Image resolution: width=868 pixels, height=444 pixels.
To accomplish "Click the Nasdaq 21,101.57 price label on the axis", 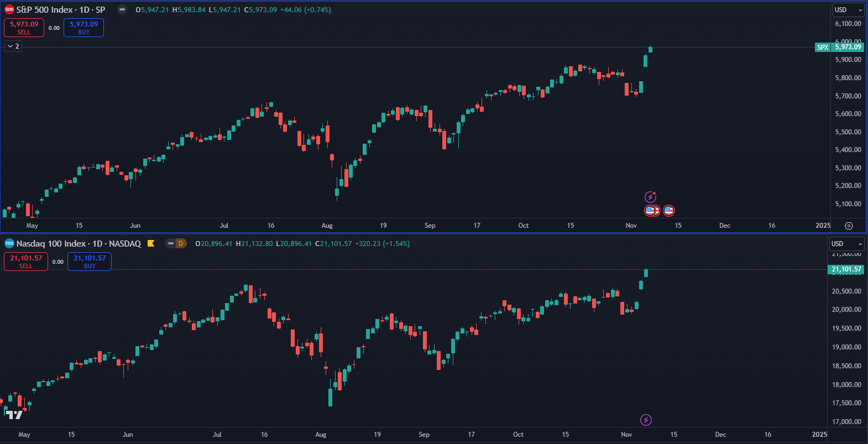I will pyautogui.click(x=846, y=269).
